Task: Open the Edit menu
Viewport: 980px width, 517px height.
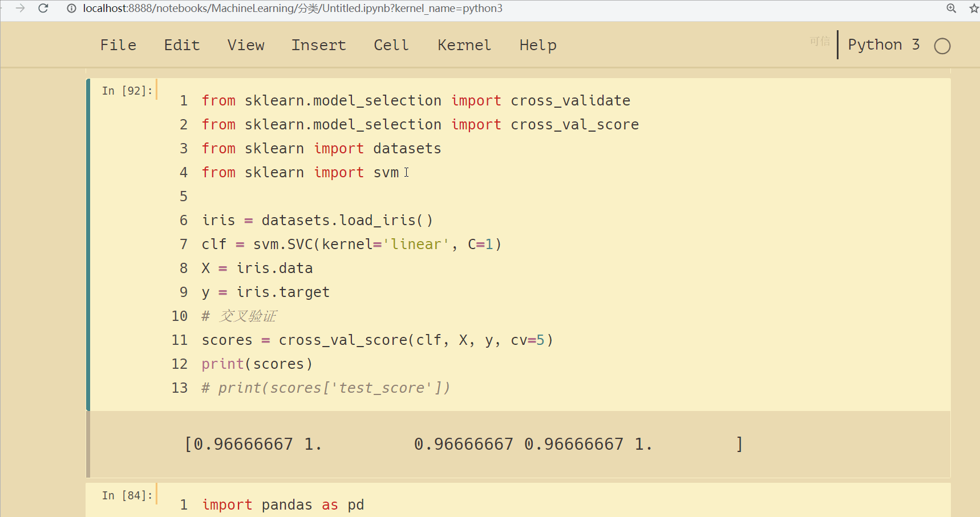Action: [181, 45]
